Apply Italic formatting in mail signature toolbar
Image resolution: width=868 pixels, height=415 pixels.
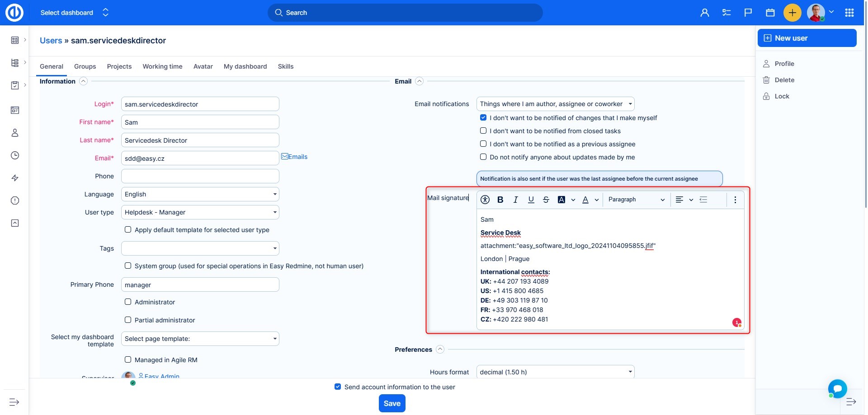pos(515,200)
